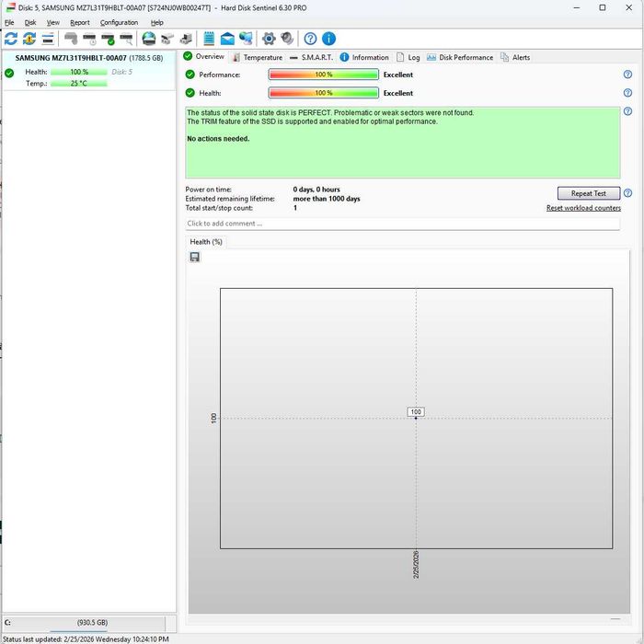This screenshot has height=644, width=644.
Task: Click the disk with magnifier toolbar icon
Action: click(x=127, y=39)
